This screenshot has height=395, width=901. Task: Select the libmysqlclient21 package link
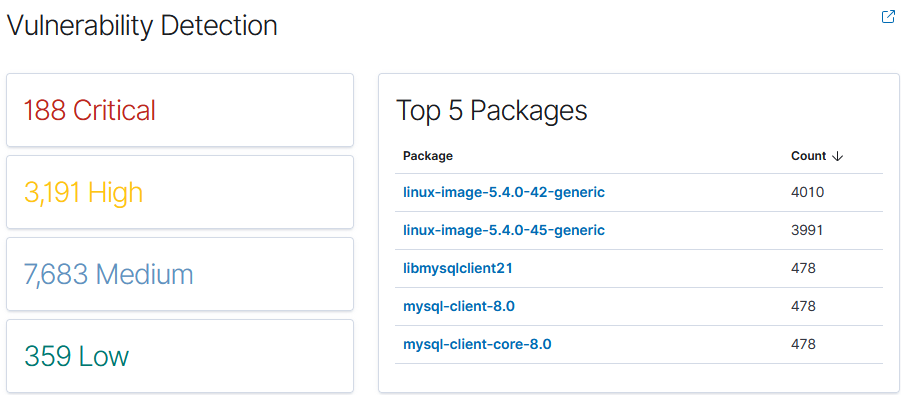457,269
